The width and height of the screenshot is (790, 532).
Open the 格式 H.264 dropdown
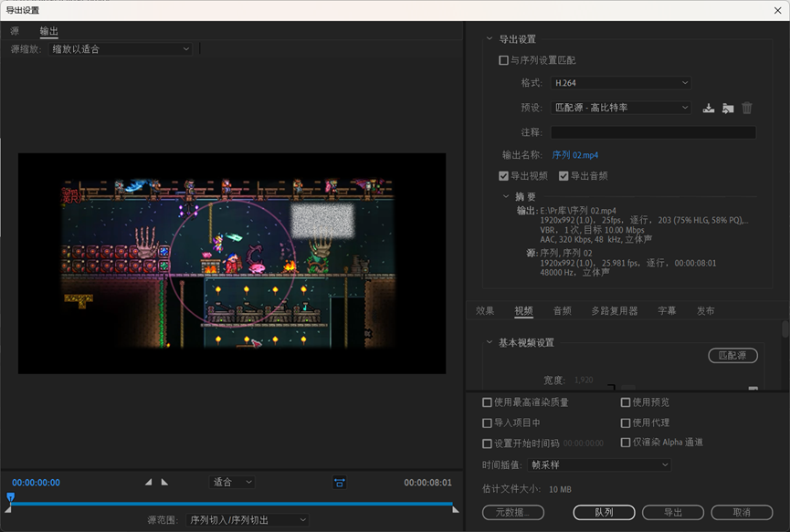[x=621, y=83]
